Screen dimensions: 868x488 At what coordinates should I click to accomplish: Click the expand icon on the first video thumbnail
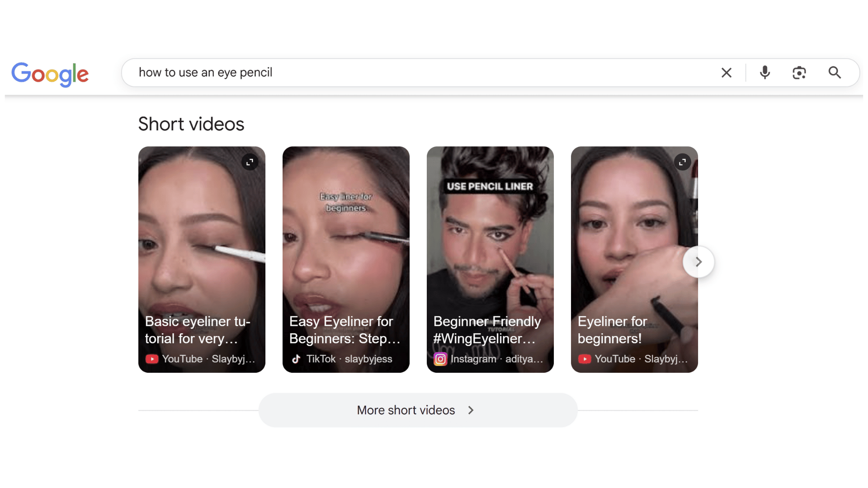pyautogui.click(x=250, y=162)
